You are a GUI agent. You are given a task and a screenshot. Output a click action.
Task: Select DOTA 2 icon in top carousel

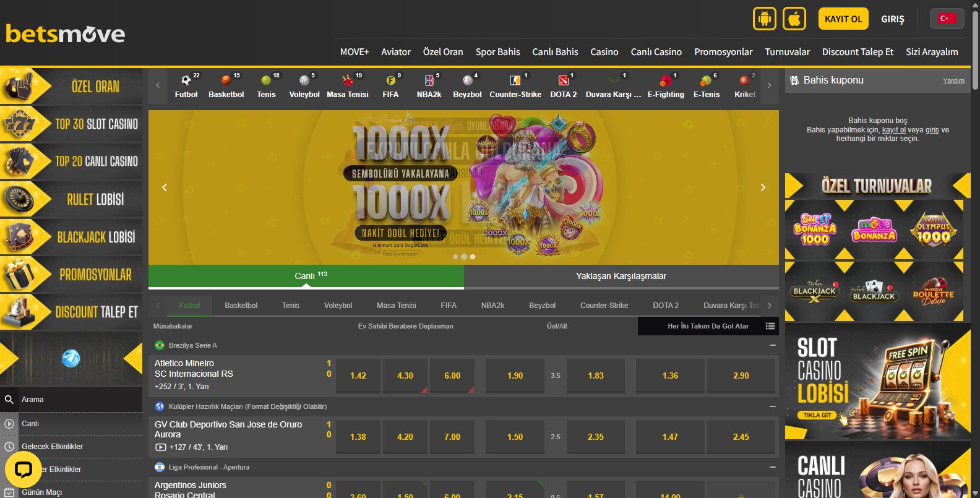click(564, 86)
